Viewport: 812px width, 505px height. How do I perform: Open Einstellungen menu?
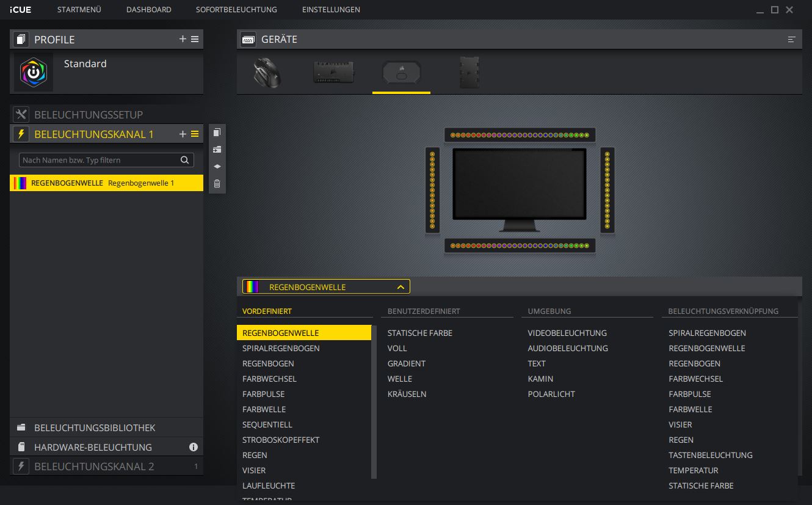pyautogui.click(x=331, y=10)
